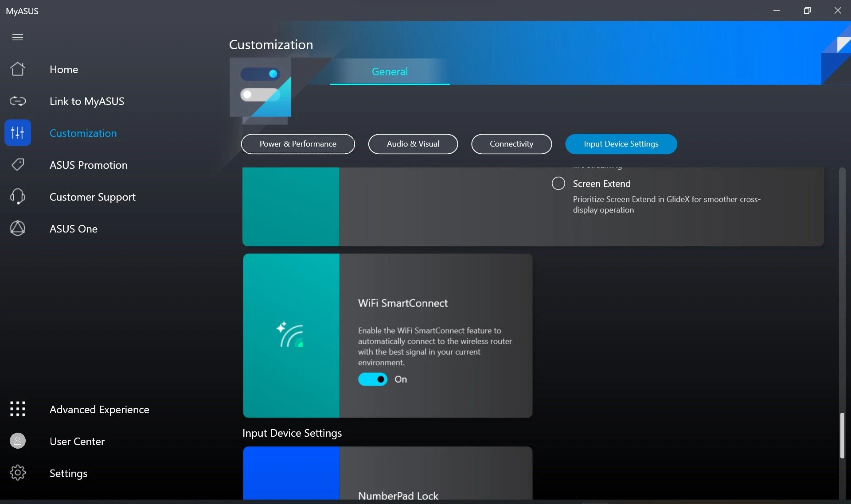
Task: Open the Advanced Experience label
Action: 99,410
